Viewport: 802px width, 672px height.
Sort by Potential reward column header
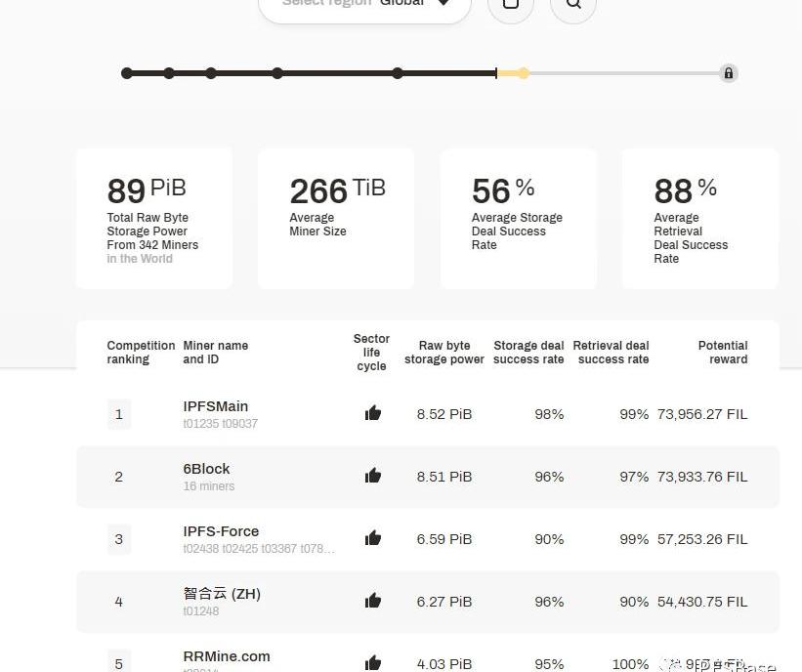tap(722, 353)
